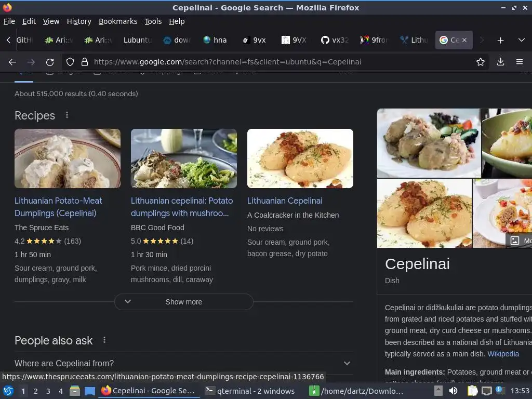Click the Firefox Cepelinai taskbar button
This screenshot has width=532, height=399.
coord(149,391)
